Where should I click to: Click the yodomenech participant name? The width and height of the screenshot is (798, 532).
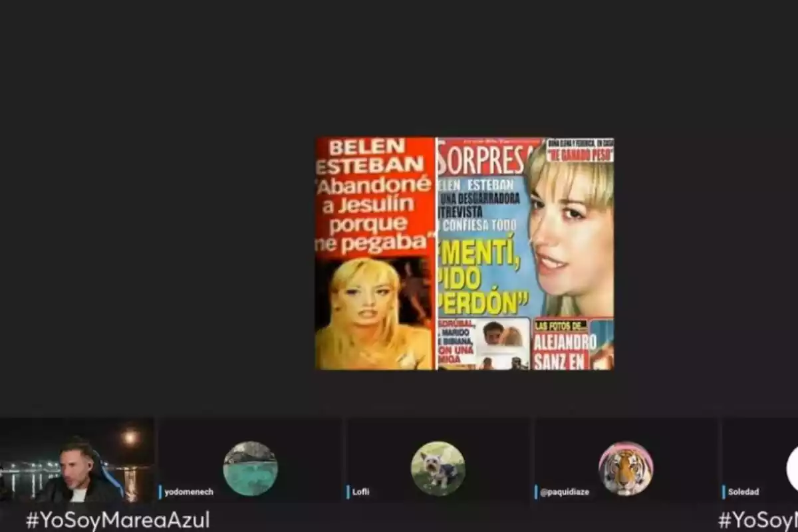189,492
